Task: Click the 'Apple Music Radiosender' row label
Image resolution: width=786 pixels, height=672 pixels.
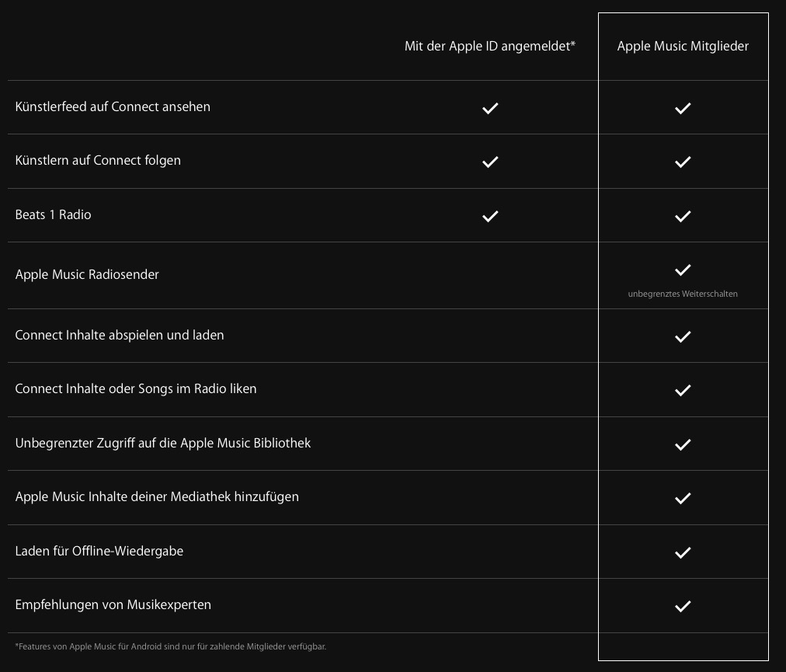Action: point(87,274)
